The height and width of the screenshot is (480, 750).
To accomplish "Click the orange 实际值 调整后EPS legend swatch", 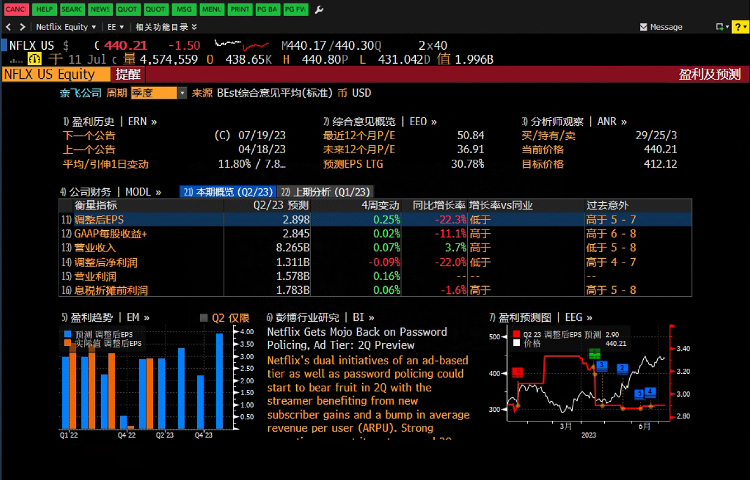I will (x=67, y=343).
